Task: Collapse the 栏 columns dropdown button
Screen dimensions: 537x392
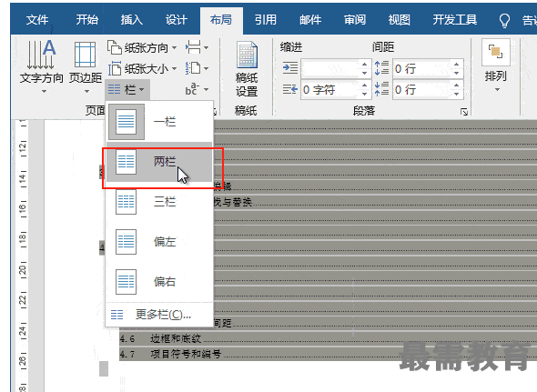Action: pos(127,90)
